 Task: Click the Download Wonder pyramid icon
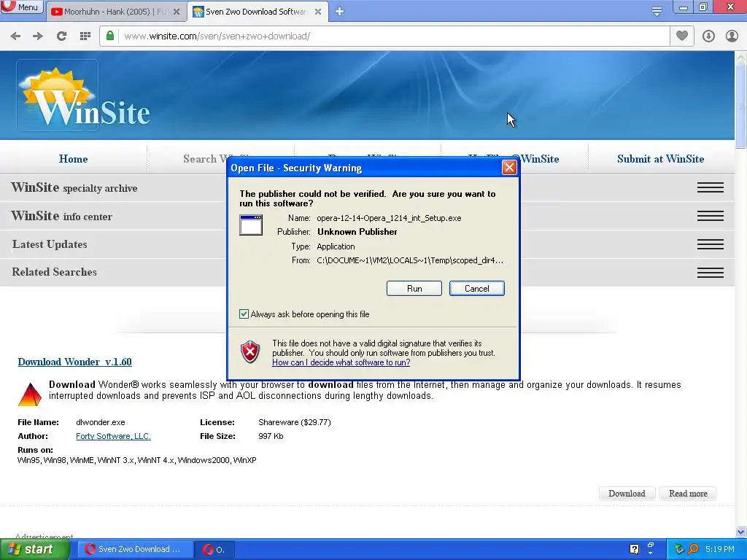pyautogui.click(x=29, y=394)
